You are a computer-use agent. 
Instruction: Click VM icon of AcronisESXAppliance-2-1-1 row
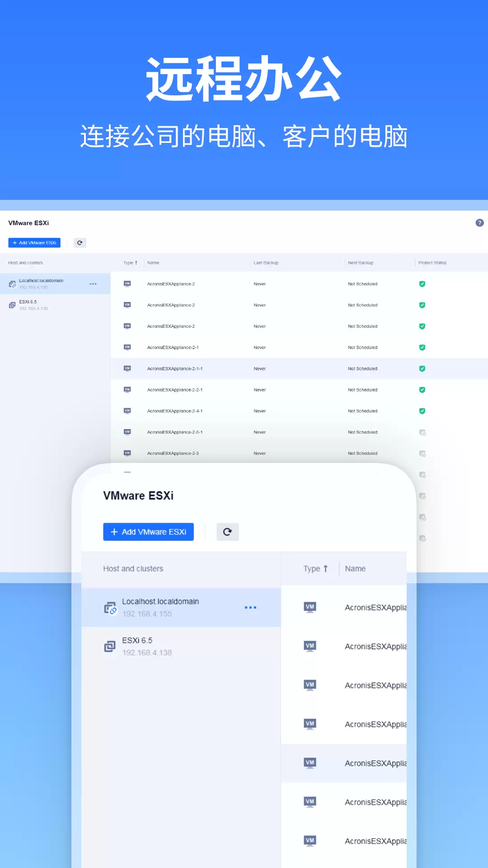pyautogui.click(x=127, y=368)
